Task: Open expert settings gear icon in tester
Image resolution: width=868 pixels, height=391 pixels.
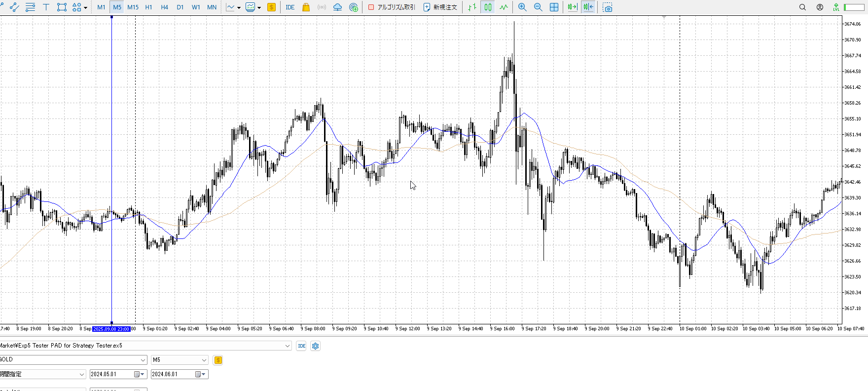Action: pyautogui.click(x=316, y=346)
